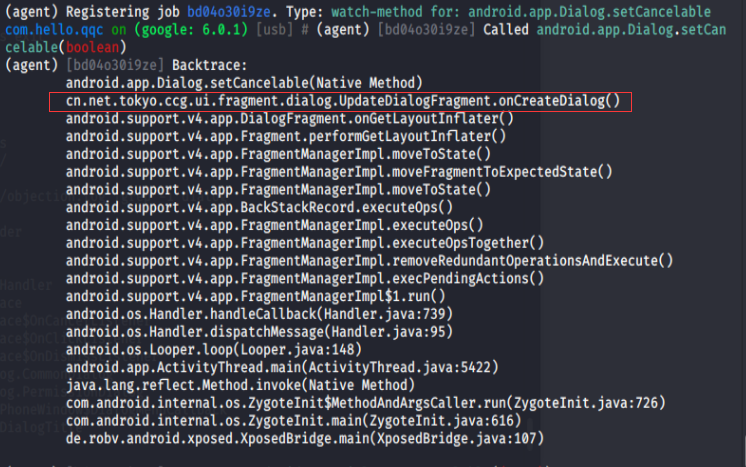Image resolution: width=746 pixels, height=467 pixels.
Task: Select the DialogFragment.onGetLayoutInflater() stack frame
Action: 290,119
